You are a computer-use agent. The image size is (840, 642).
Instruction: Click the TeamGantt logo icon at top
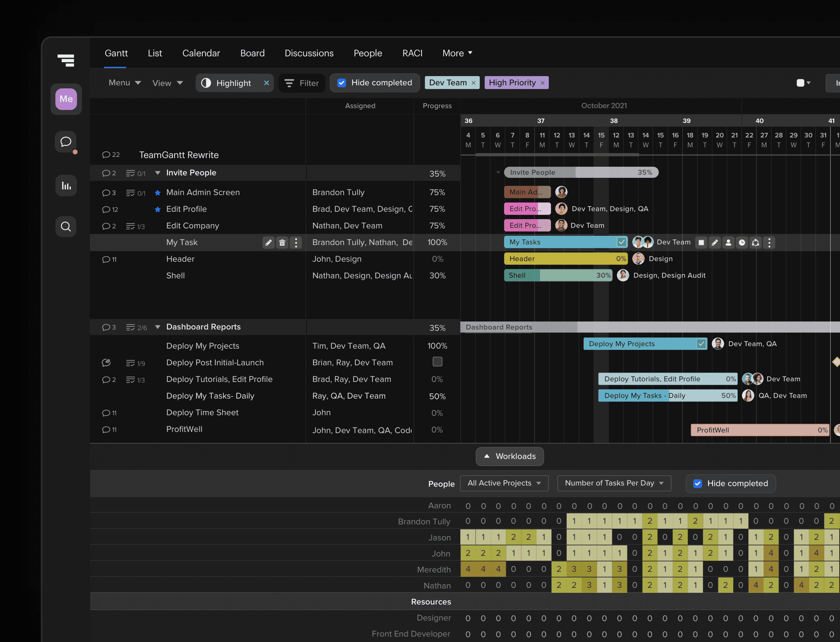(x=66, y=60)
